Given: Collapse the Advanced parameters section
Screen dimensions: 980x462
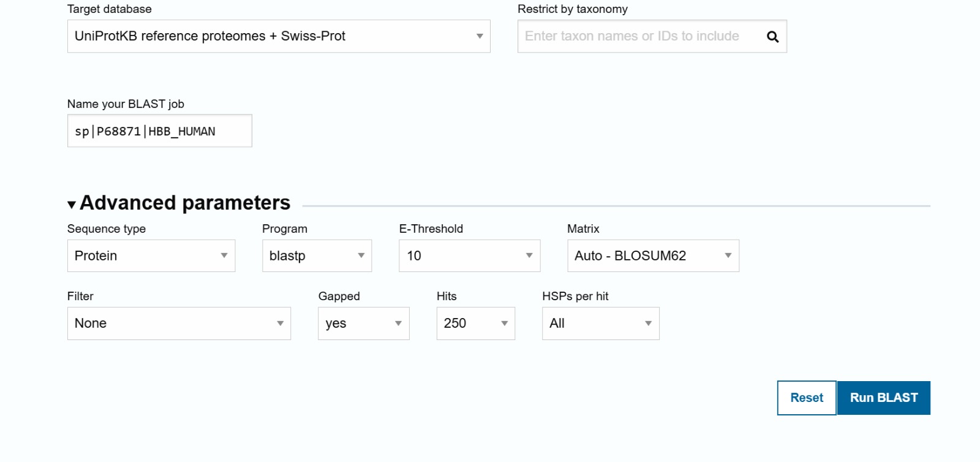Looking at the screenshot, I should point(72,204).
